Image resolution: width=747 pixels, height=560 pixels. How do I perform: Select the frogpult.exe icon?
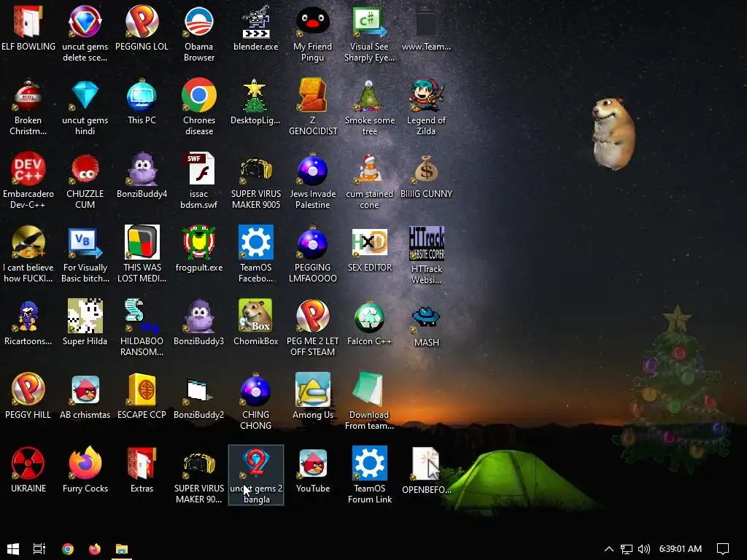point(198,242)
